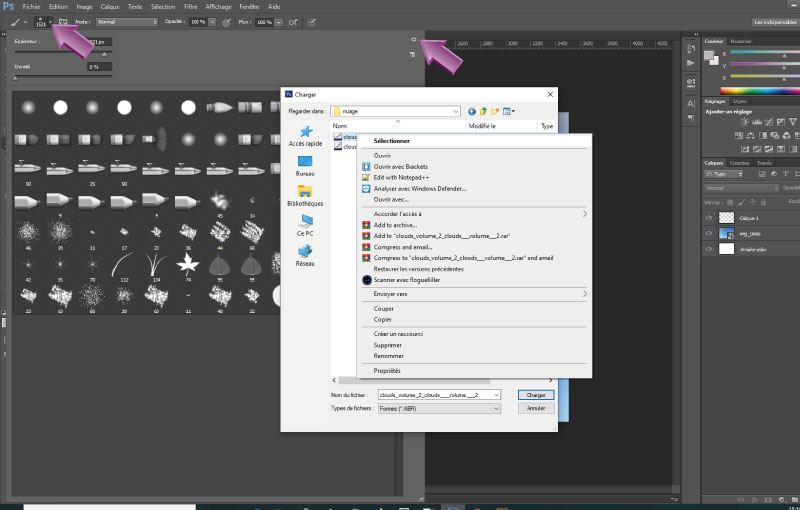Select the character panel icon
Screen dimensions: 800x510
coord(691,102)
